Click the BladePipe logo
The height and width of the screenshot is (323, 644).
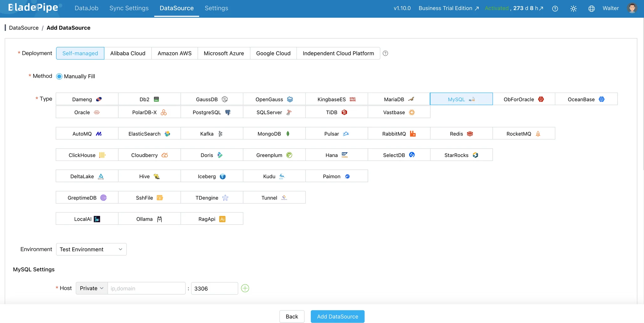point(33,8)
